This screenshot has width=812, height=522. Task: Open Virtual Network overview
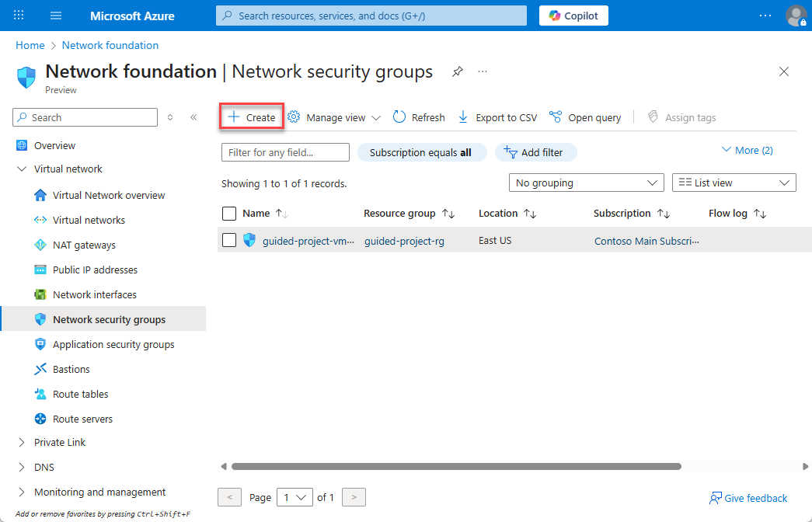[109, 195]
